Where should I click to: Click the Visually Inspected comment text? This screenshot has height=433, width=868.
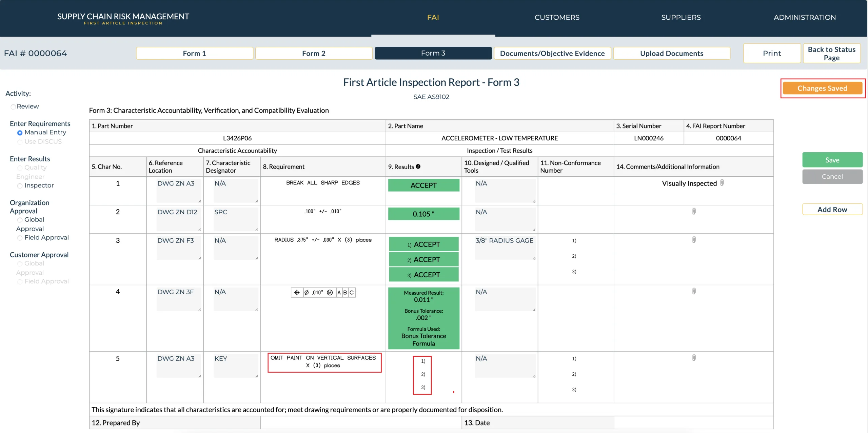pos(689,183)
